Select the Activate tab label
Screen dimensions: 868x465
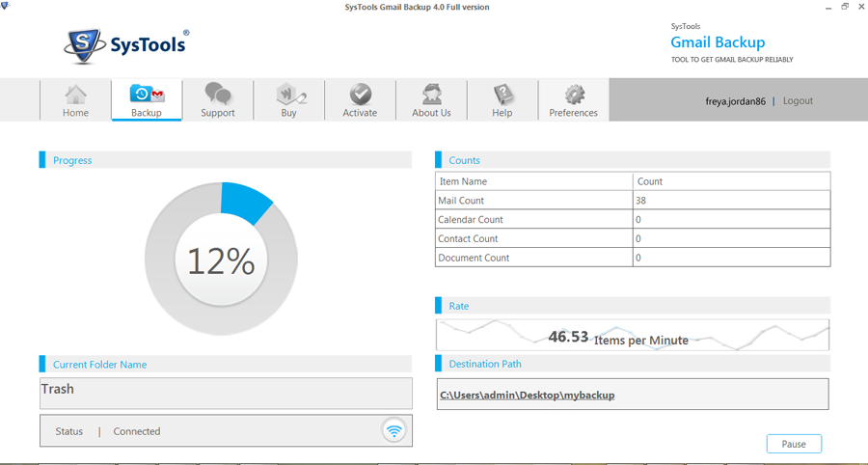click(x=360, y=112)
